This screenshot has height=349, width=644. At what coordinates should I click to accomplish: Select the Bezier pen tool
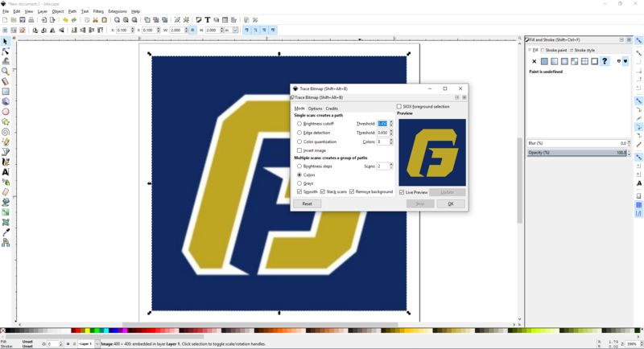pyautogui.click(x=6, y=152)
